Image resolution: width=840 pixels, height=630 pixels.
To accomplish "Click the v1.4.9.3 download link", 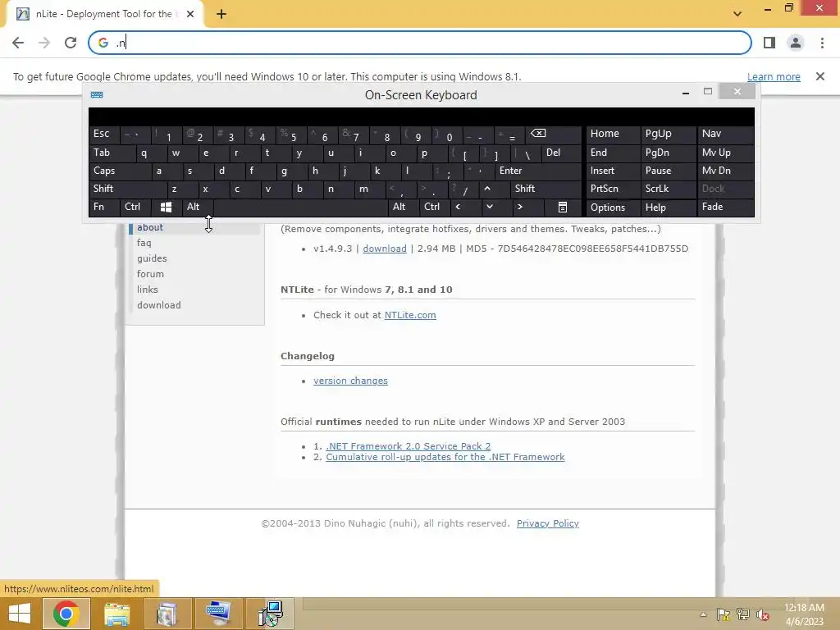I will [385, 249].
